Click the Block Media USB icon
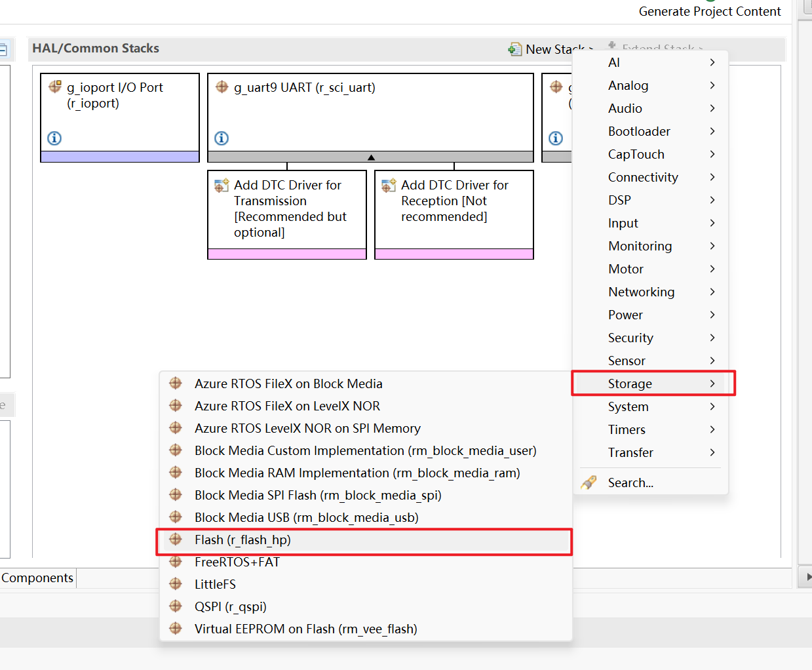The width and height of the screenshot is (812, 670). click(x=176, y=517)
